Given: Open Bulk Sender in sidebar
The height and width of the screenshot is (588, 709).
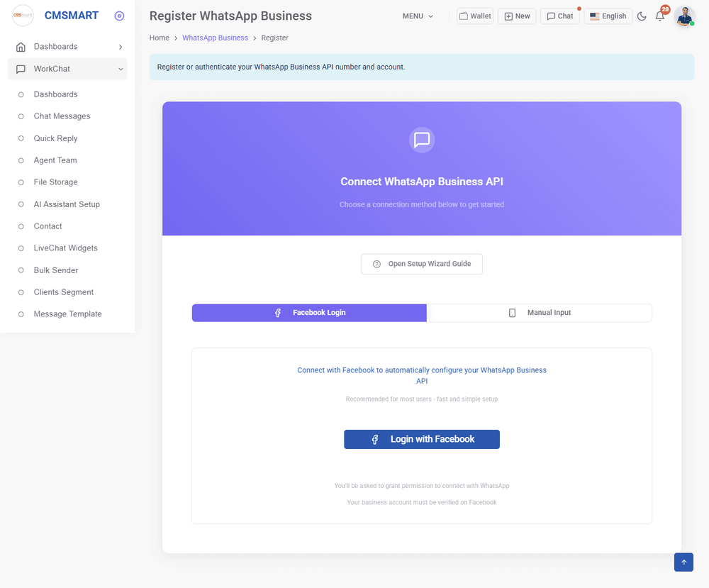Looking at the screenshot, I should tap(56, 270).
